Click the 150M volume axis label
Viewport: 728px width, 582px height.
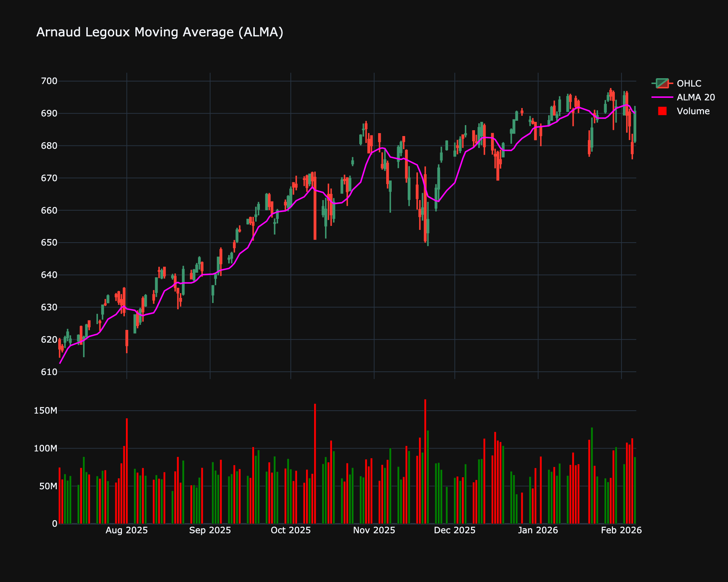tap(45, 411)
